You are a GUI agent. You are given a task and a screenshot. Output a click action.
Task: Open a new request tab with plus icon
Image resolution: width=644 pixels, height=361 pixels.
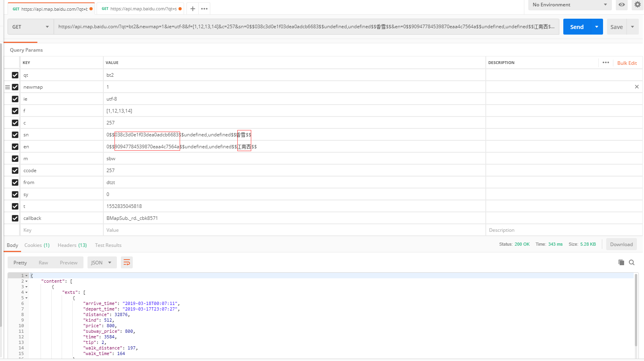pyautogui.click(x=193, y=9)
